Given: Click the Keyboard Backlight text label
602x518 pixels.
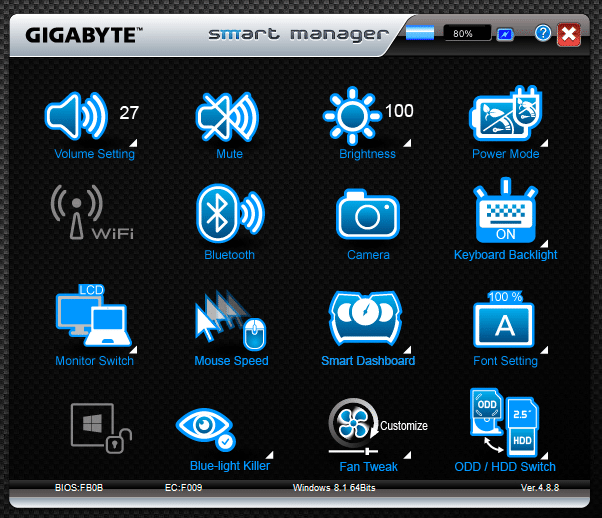Looking at the screenshot, I should pos(505,255).
